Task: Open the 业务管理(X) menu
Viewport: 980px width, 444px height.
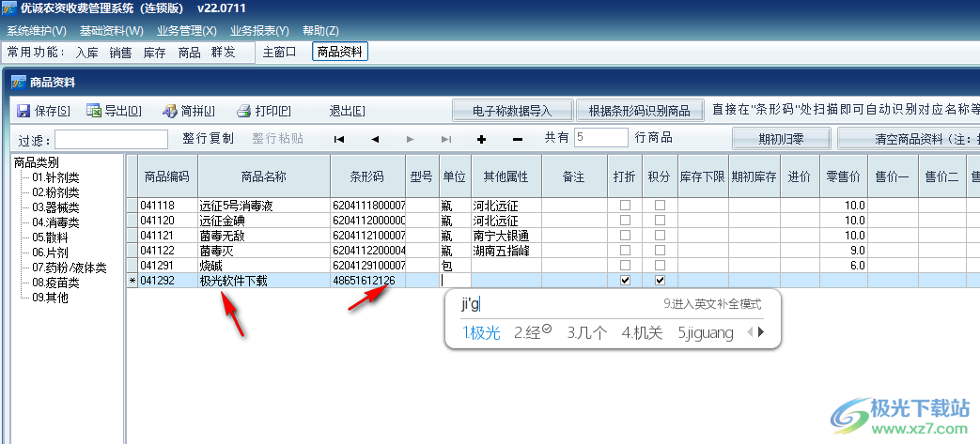Action: pos(186,31)
